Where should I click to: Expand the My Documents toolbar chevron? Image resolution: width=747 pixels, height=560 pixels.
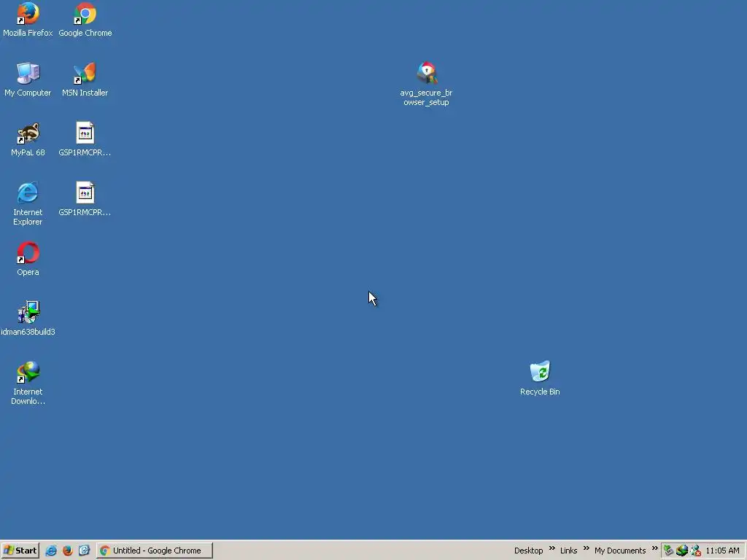pos(654,548)
